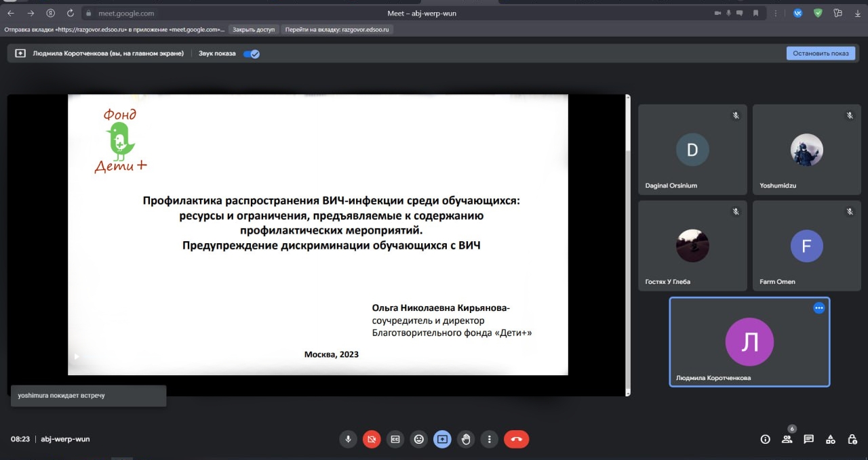Click muted mic icon on Farm Omen tile

pyautogui.click(x=850, y=212)
